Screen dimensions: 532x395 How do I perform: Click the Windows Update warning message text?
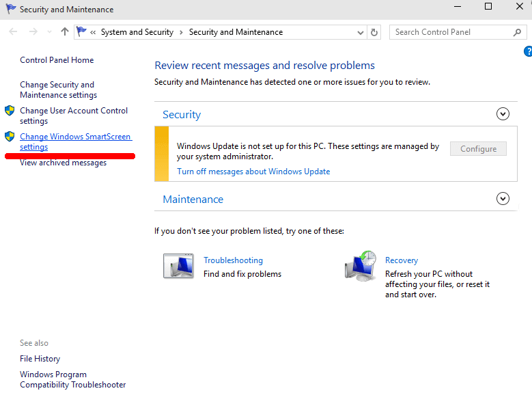[x=308, y=151]
